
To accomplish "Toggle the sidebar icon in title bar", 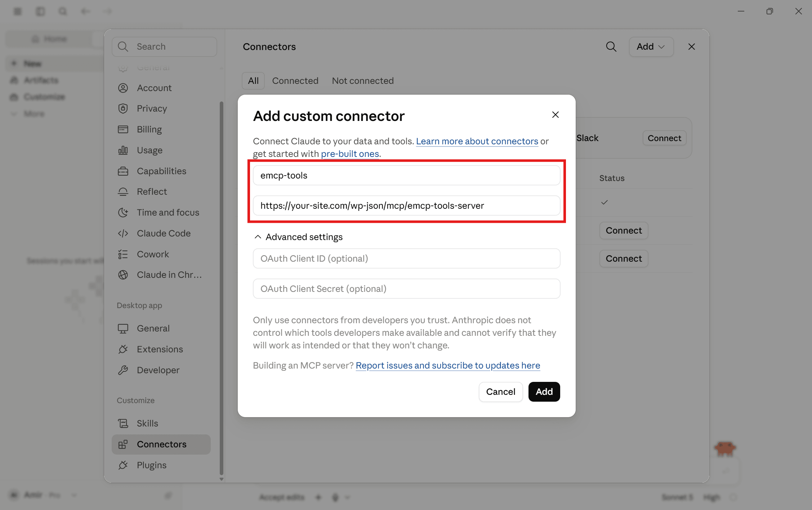I will 40,11.
